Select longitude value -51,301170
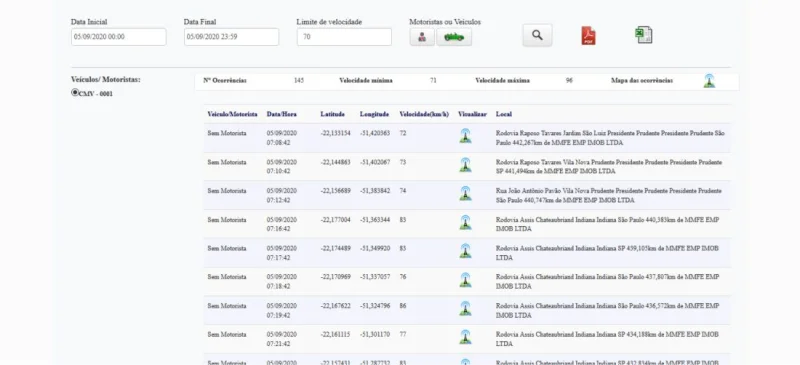 point(374,334)
